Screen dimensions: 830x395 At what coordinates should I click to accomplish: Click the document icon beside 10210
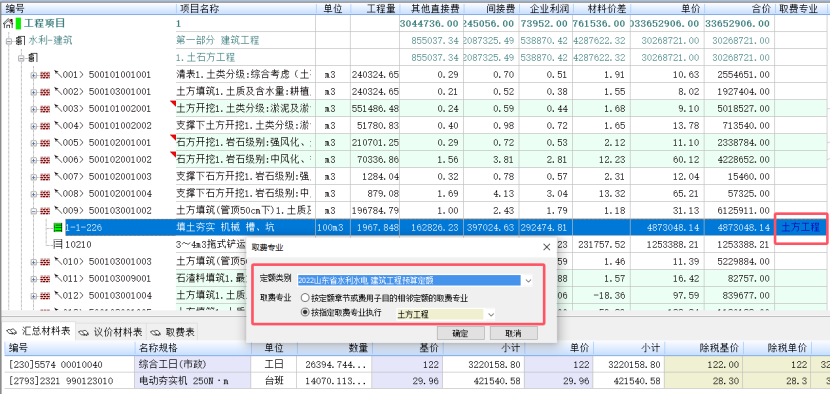58,245
